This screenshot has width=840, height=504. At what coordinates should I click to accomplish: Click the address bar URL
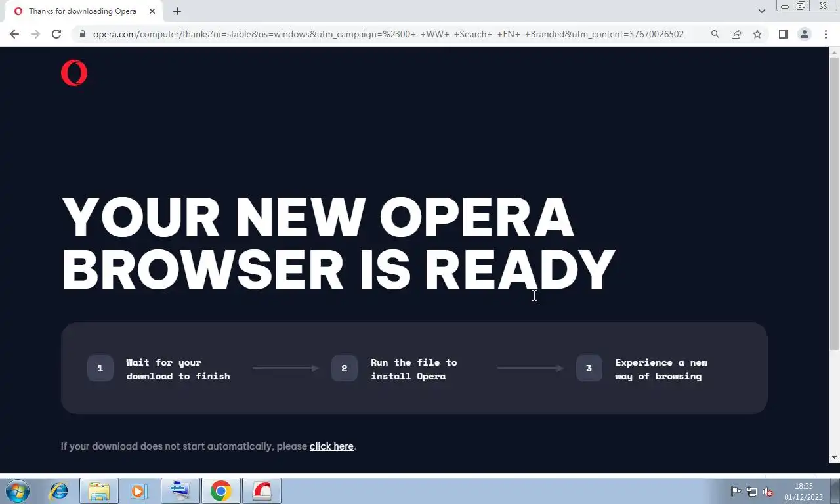click(x=388, y=34)
